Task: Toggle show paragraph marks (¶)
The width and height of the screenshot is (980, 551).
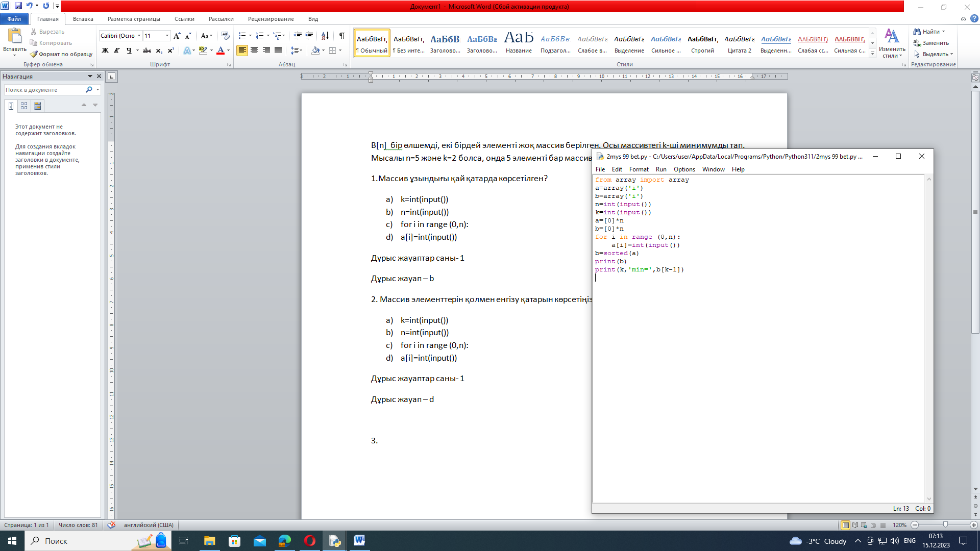Action: click(341, 36)
